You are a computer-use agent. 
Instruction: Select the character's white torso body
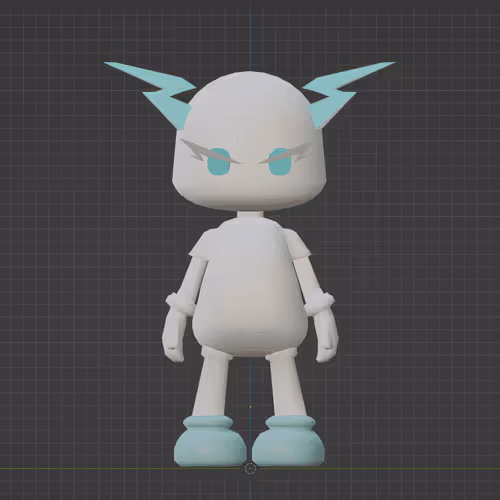pos(249,287)
